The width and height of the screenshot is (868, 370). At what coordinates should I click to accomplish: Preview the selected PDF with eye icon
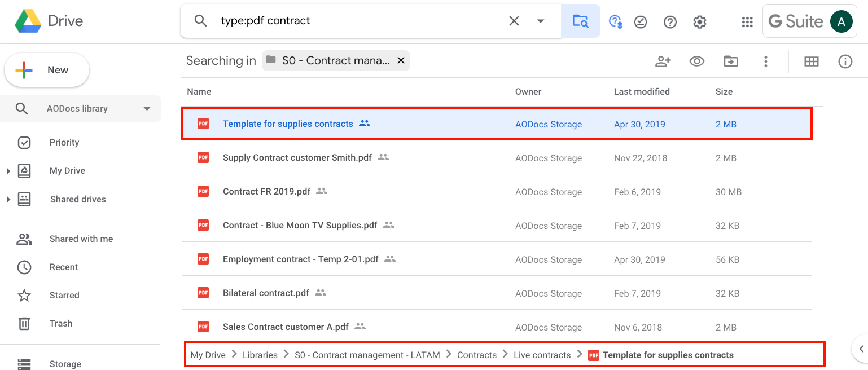tap(697, 61)
